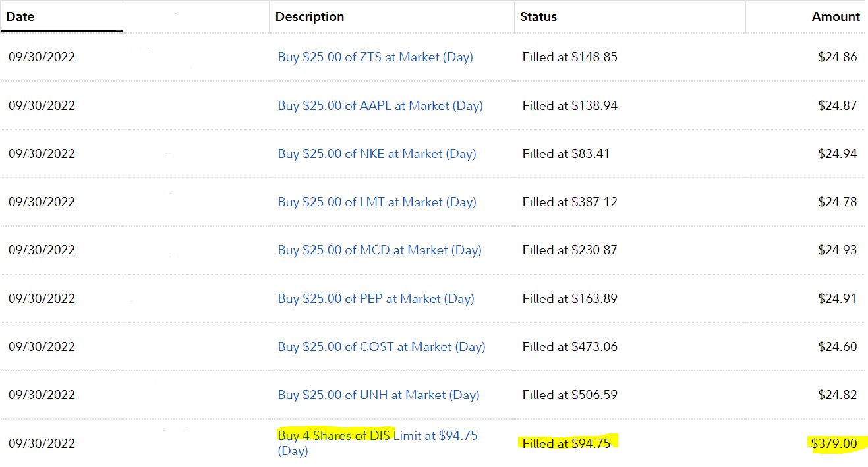The height and width of the screenshot is (467, 868).
Task: Select the $24.86 amount in ZTS row
Action: [837, 57]
